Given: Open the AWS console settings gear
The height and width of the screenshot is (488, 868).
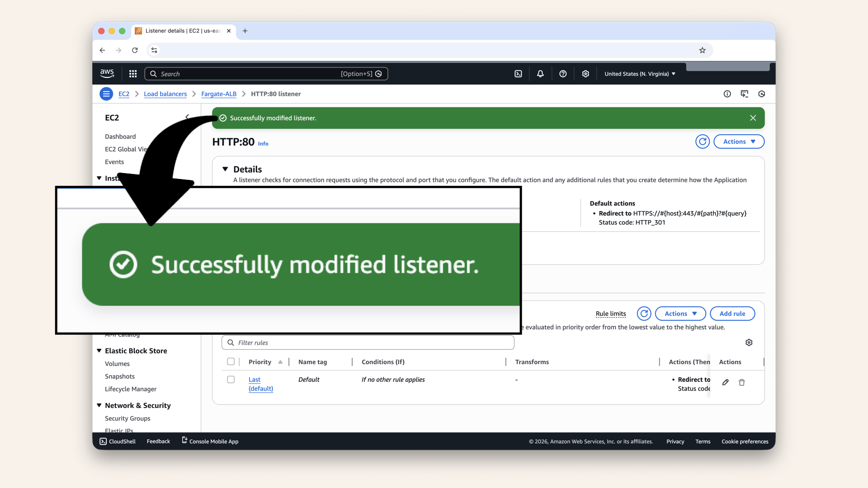Looking at the screenshot, I should pos(585,74).
